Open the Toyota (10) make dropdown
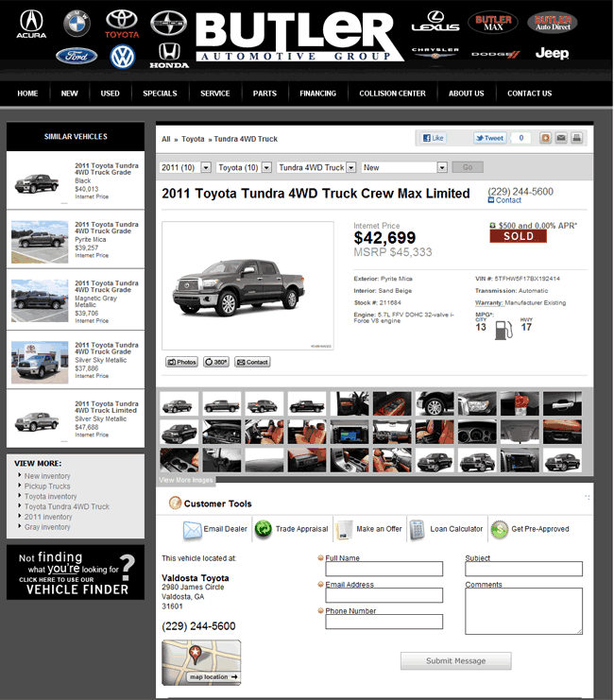Viewport: 614px width, 700px height. (x=244, y=167)
